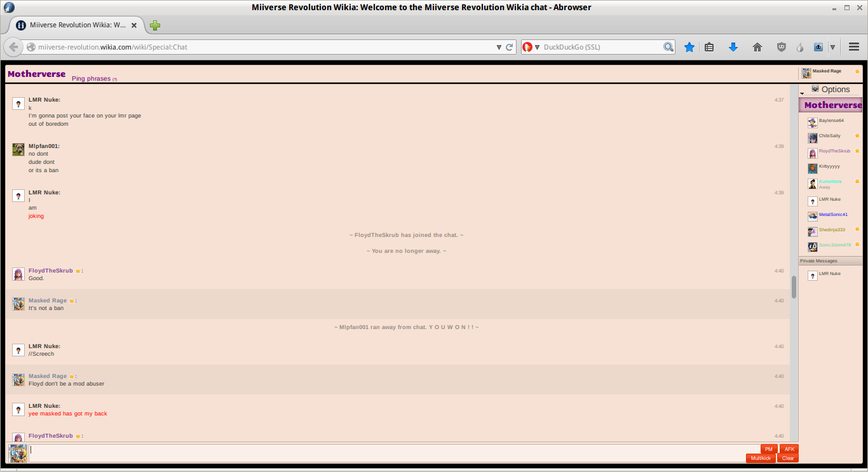Viewport: 868px width, 472px height.
Task: Click the message 'or its a ban'
Action: [43, 170]
